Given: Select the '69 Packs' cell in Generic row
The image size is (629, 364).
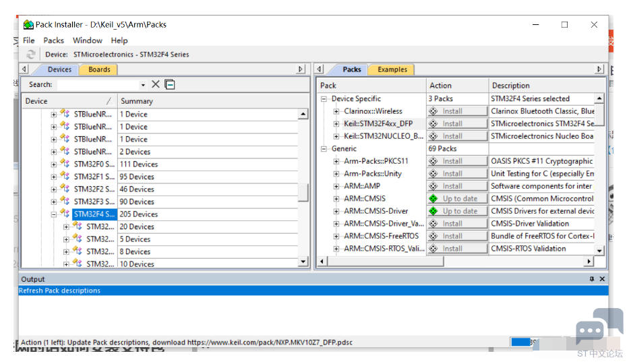Looking at the screenshot, I should [457, 149].
